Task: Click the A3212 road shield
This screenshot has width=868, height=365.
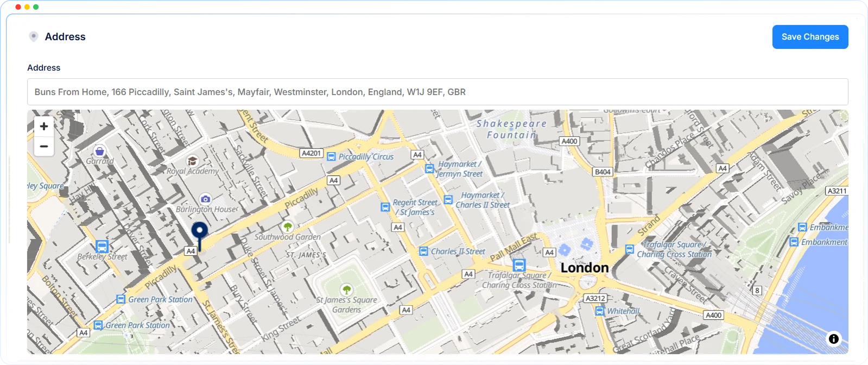Action: pyautogui.click(x=595, y=298)
